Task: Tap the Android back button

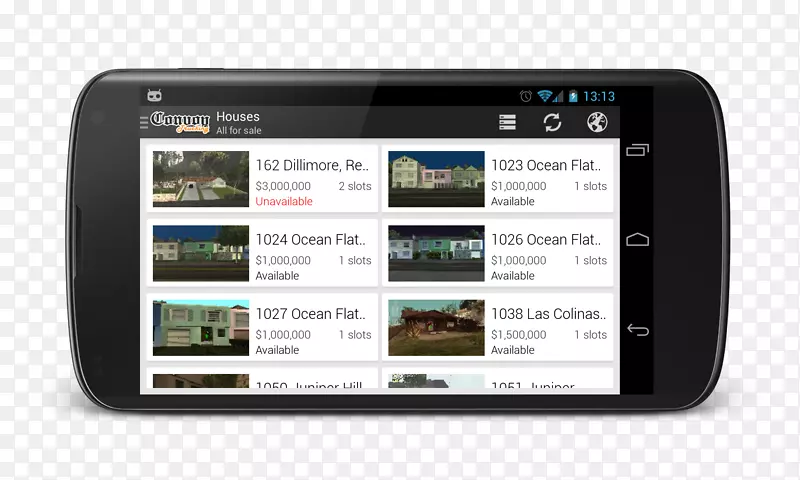Action: [638, 330]
